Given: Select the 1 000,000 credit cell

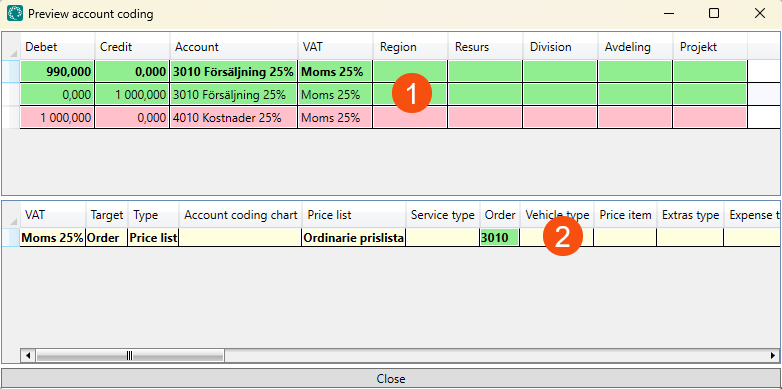Looking at the screenshot, I should [x=132, y=95].
